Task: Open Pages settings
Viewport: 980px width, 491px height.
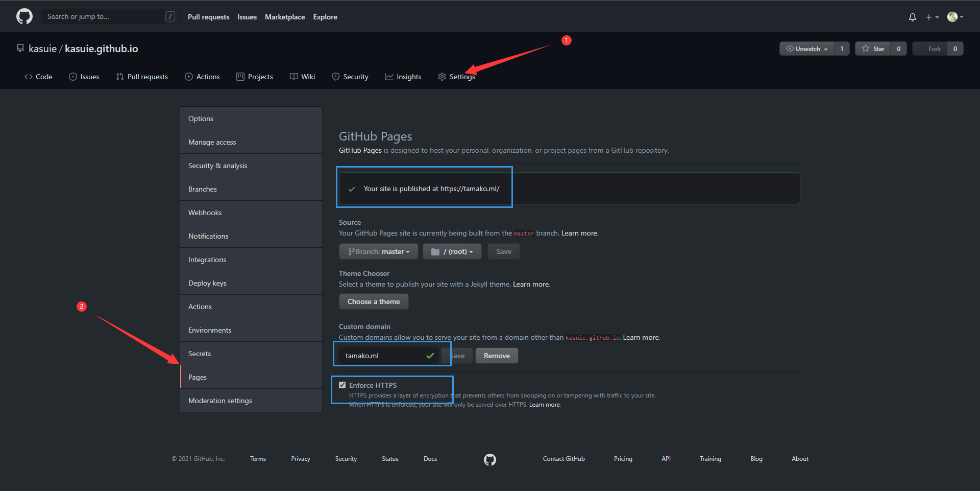Action: pyautogui.click(x=251, y=377)
